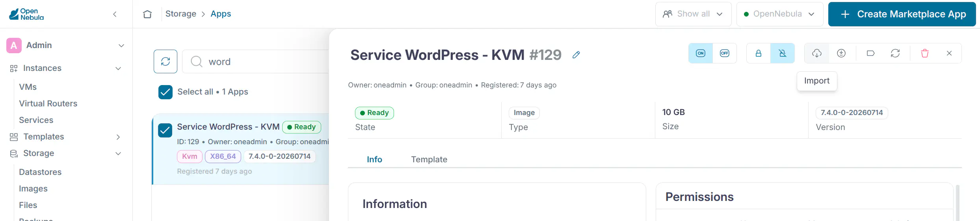Viewport: 980px width, 221px height.
Task: Click the OpenNebula logo
Action: tap(26, 14)
